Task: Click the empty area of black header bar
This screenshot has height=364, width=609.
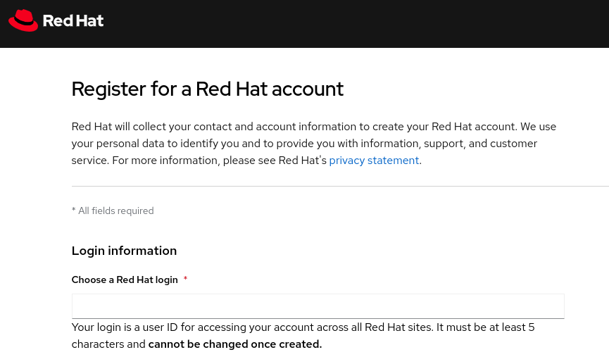Action: (352, 23)
